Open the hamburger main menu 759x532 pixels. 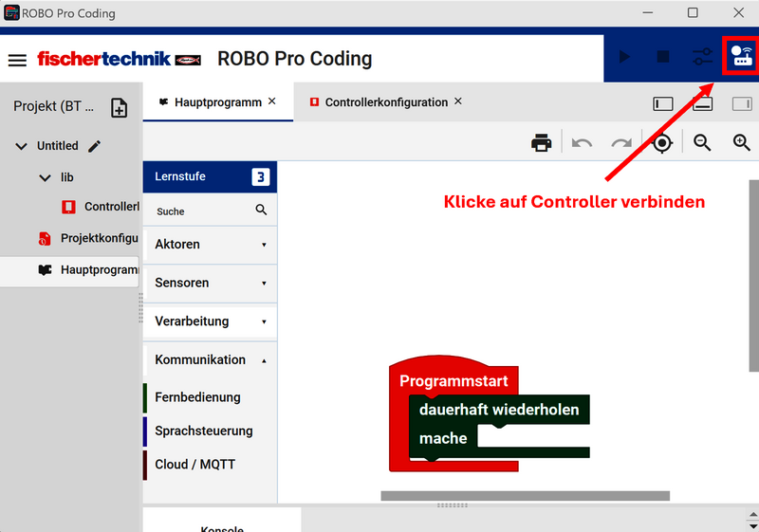coord(17,60)
